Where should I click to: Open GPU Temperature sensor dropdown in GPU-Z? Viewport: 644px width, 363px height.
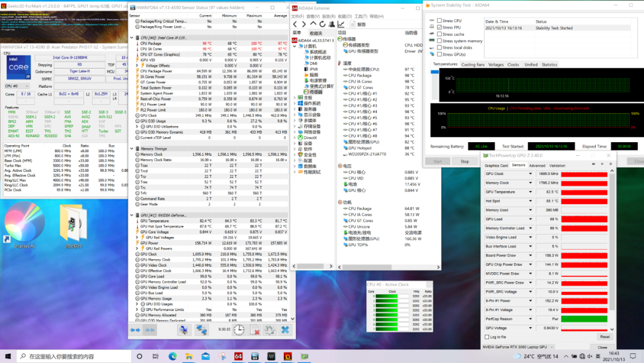(530, 192)
